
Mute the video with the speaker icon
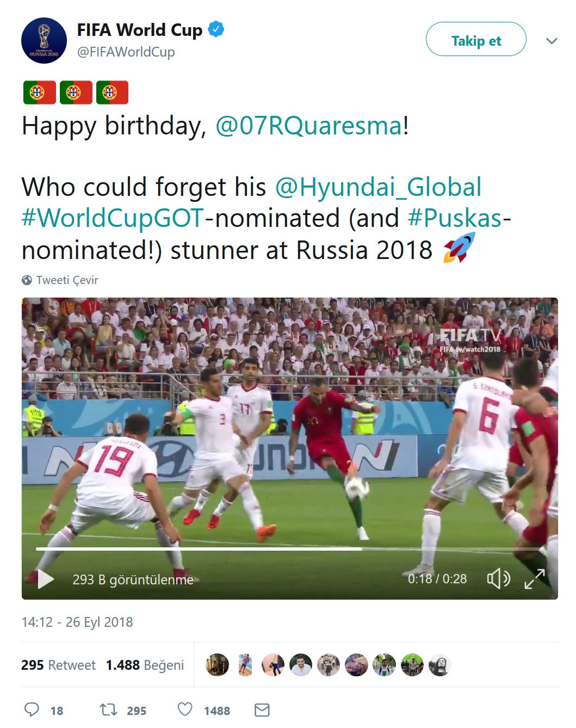(x=498, y=579)
